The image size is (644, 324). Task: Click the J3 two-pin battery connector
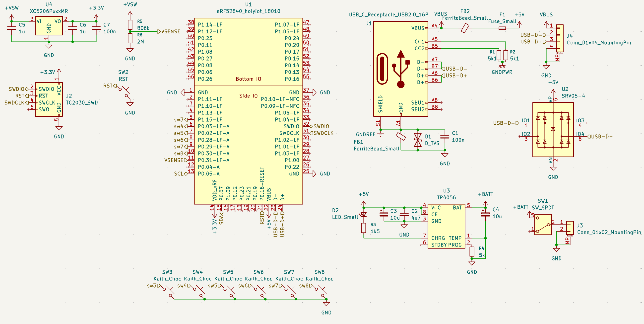[570, 228]
